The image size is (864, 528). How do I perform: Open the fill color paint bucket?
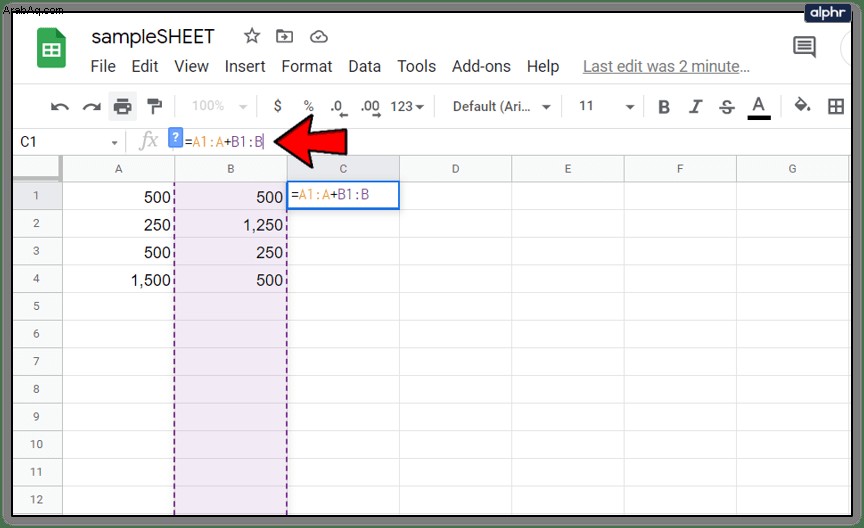click(x=802, y=105)
